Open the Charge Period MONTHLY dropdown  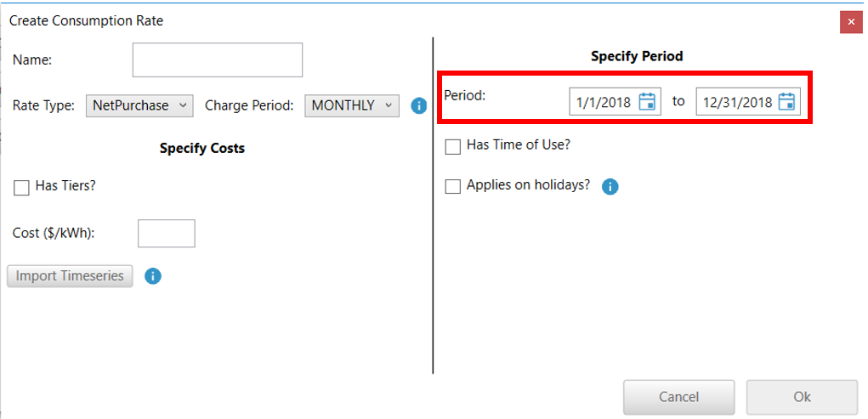[351, 105]
